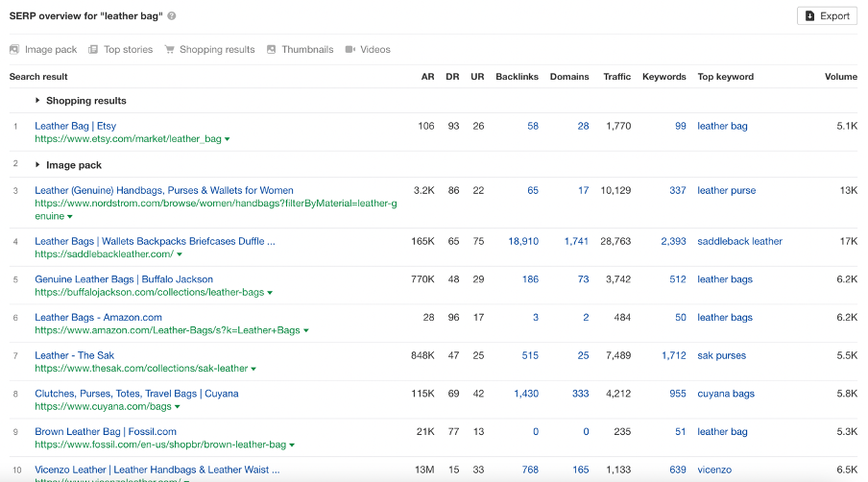Click the AR column header
The height and width of the screenshot is (482, 868).
point(427,77)
